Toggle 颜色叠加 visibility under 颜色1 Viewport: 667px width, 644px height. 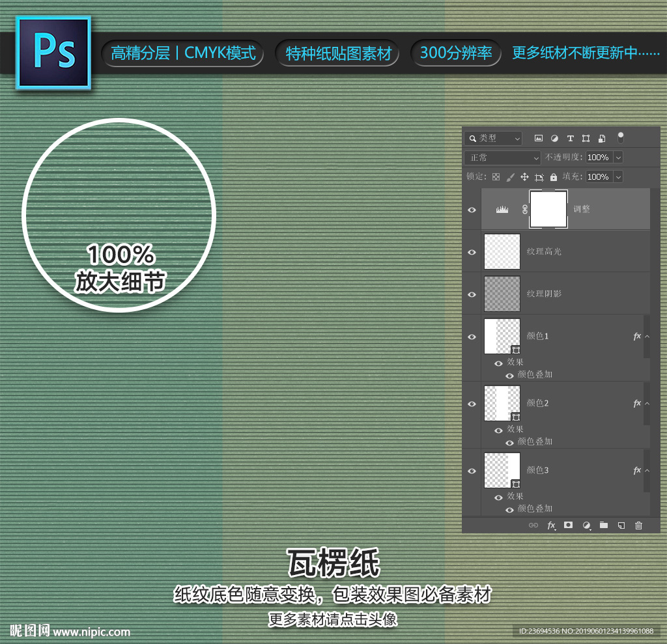509,376
